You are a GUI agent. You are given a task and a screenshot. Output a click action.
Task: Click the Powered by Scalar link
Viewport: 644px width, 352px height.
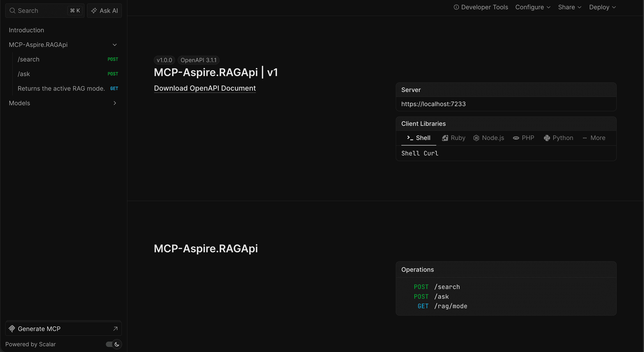coord(30,344)
